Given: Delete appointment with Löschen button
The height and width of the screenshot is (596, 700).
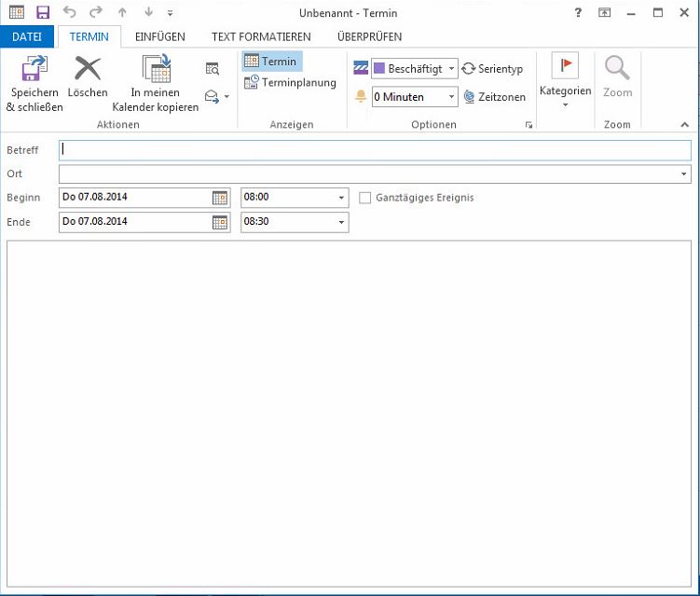Looking at the screenshot, I should point(88,76).
